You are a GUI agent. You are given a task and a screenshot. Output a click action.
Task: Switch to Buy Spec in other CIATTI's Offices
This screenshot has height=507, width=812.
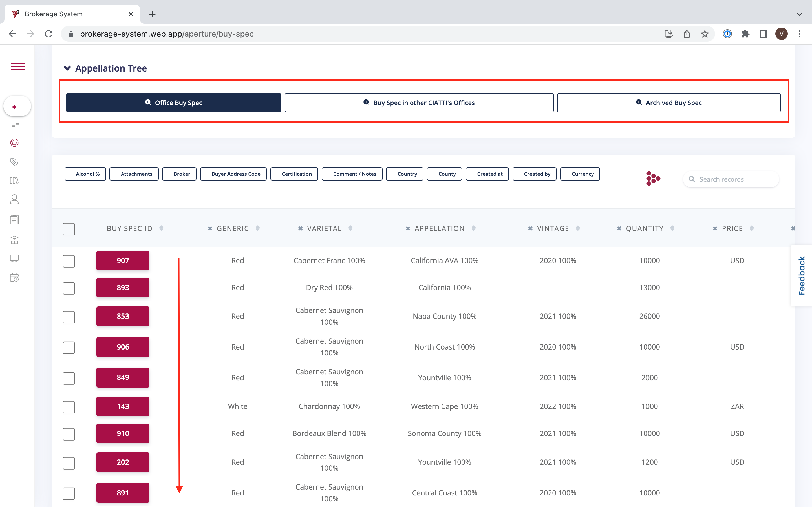(x=419, y=103)
